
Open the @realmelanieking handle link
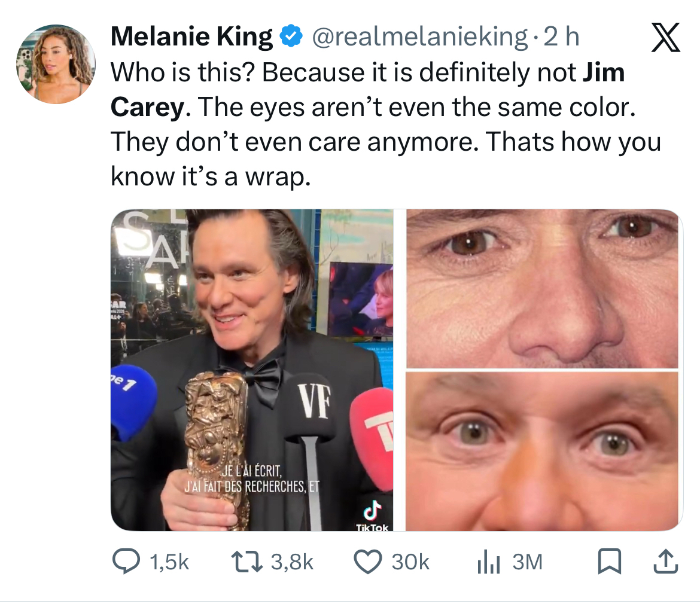coord(418,38)
